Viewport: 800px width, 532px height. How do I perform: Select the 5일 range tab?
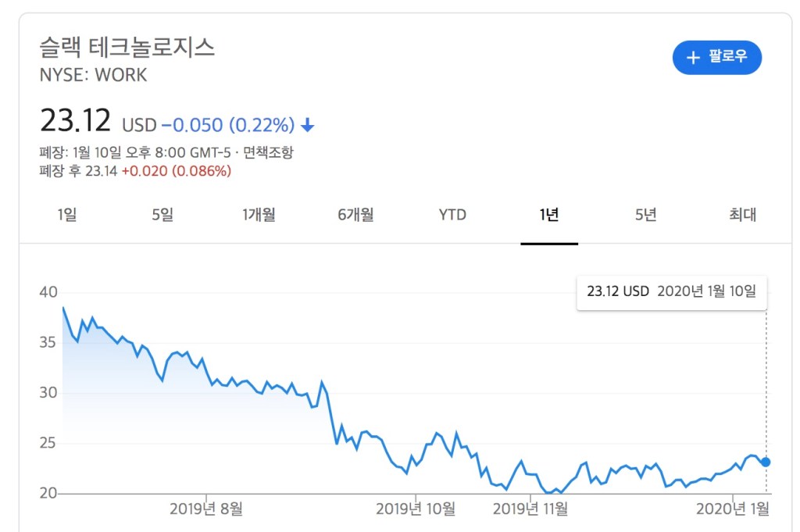pyautogui.click(x=162, y=215)
